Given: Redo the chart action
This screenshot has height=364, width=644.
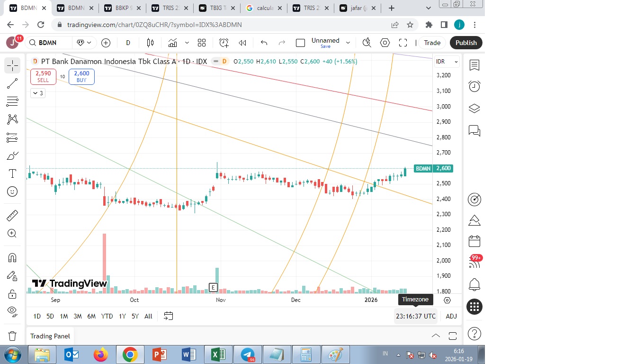Looking at the screenshot, I should click(282, 43).
